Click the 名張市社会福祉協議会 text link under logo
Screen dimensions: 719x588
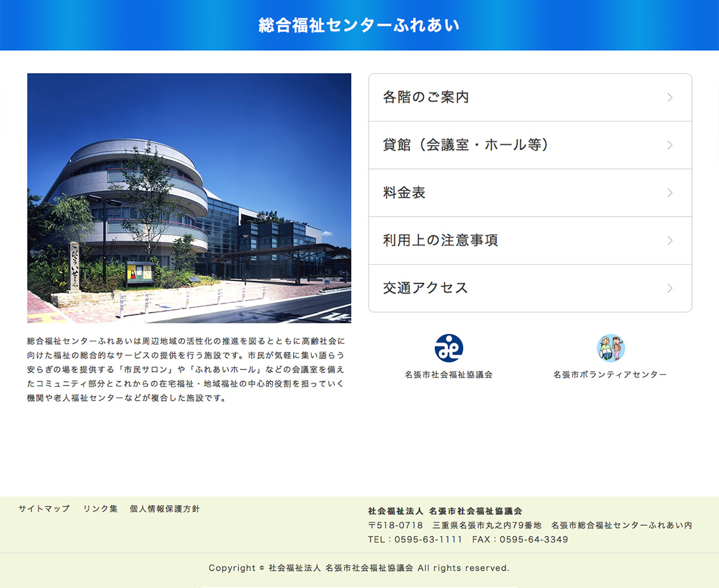[448, 375]
